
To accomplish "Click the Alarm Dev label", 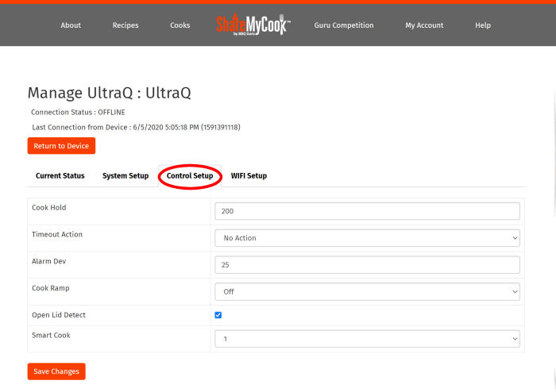I will point(49,261).
